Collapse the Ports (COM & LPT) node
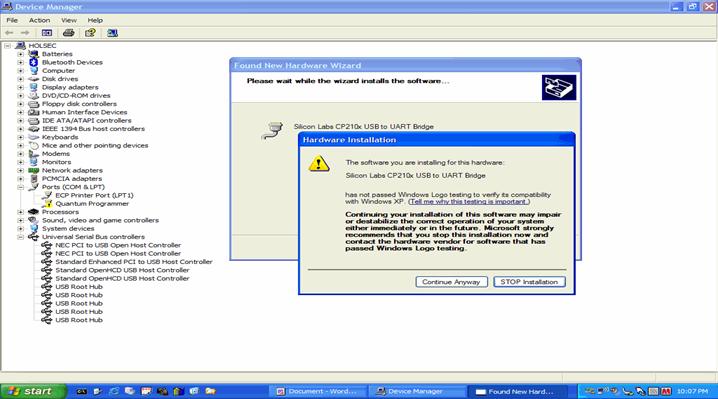The height and width of the screenshot is (399, 718). pyautogui.click(x=20, y=187)
